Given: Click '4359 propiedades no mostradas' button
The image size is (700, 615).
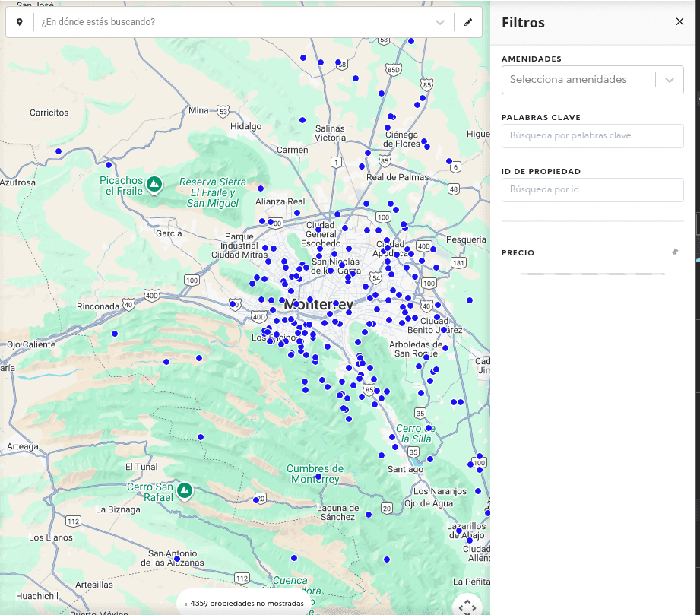Looking at the screenshot, I should pos(243,604).
